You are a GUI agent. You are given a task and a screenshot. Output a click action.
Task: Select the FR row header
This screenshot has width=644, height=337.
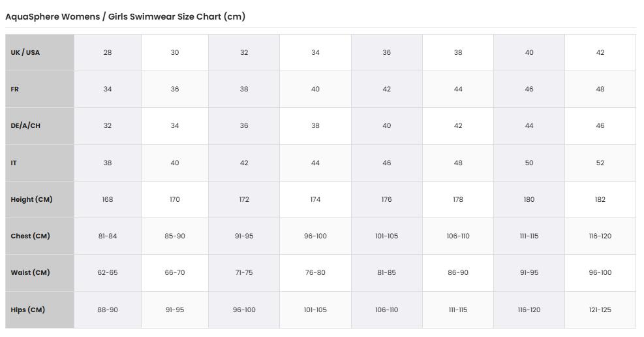39,89
